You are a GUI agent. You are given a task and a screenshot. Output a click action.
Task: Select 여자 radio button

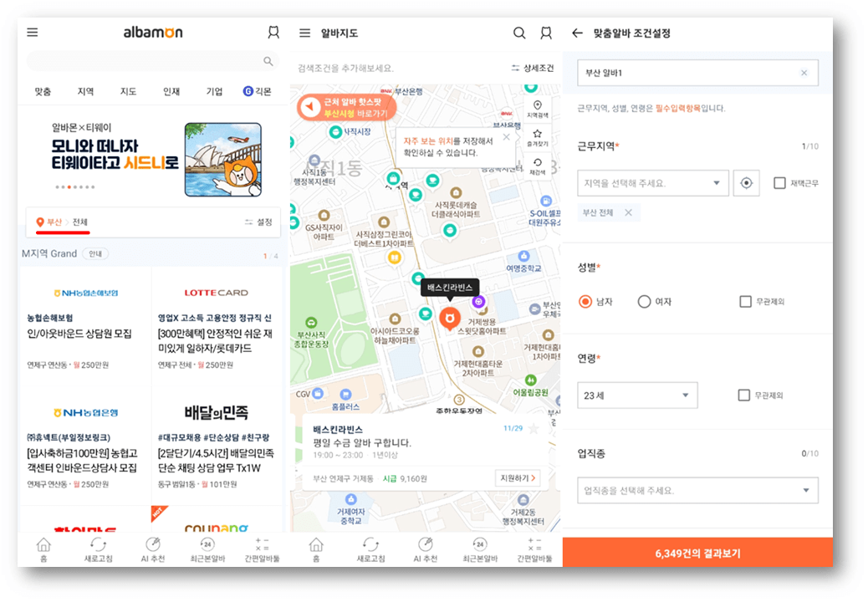tap(644, 302)
